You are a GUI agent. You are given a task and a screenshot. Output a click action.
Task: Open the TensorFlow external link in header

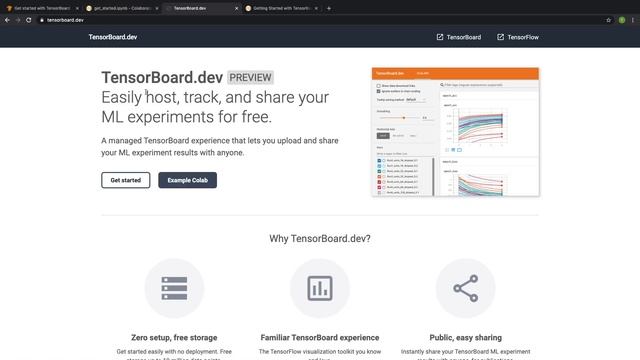(x=518, y=37)
